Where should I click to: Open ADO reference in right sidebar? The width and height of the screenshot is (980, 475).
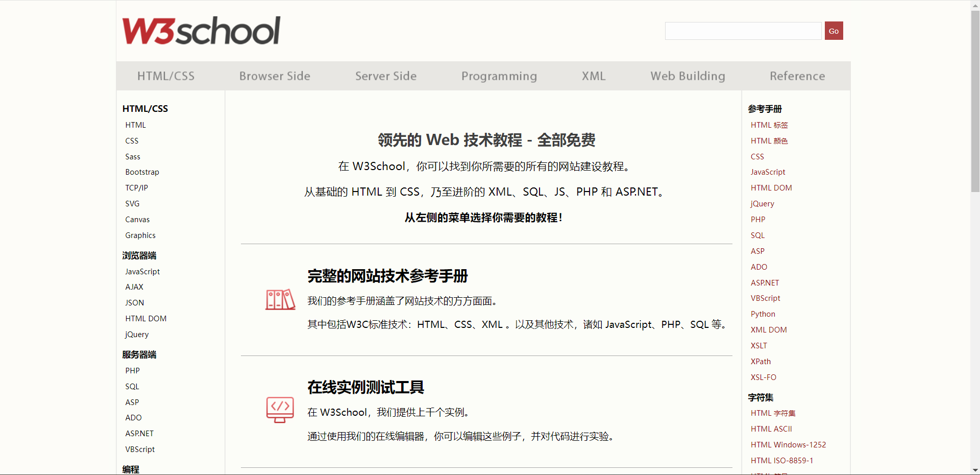click(x=759, y=267)
